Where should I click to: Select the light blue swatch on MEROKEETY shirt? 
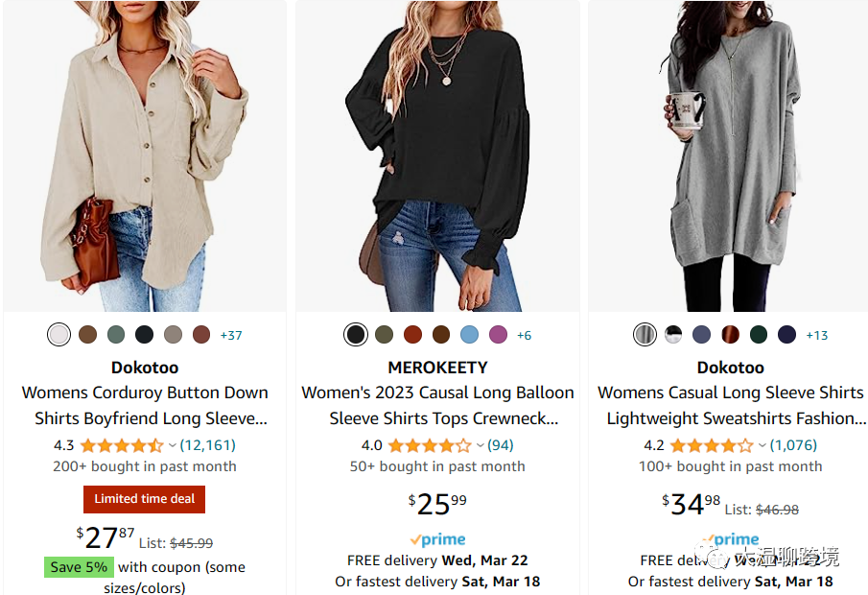(469, 335)
